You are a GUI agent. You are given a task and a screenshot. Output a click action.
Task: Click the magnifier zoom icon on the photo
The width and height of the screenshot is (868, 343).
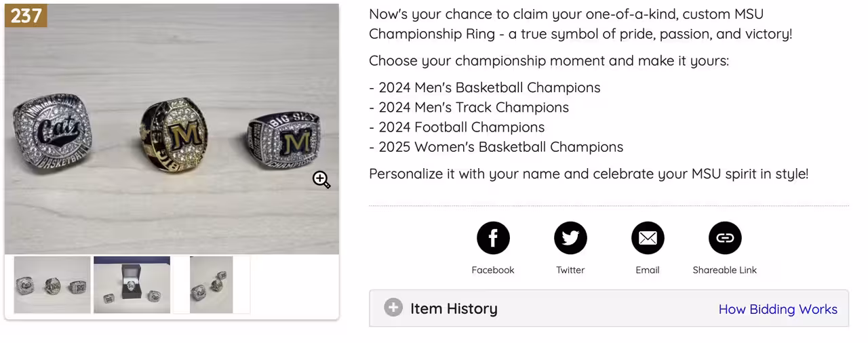click(x=321, y=180)
